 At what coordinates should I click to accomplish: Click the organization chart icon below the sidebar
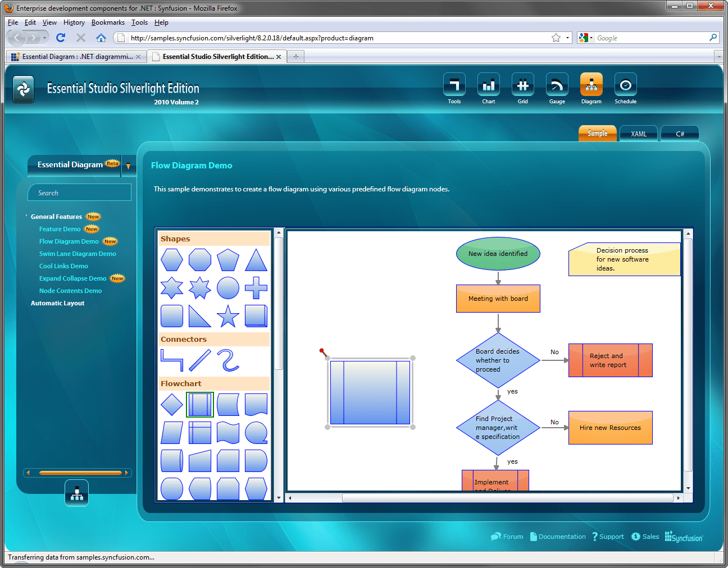76,493
